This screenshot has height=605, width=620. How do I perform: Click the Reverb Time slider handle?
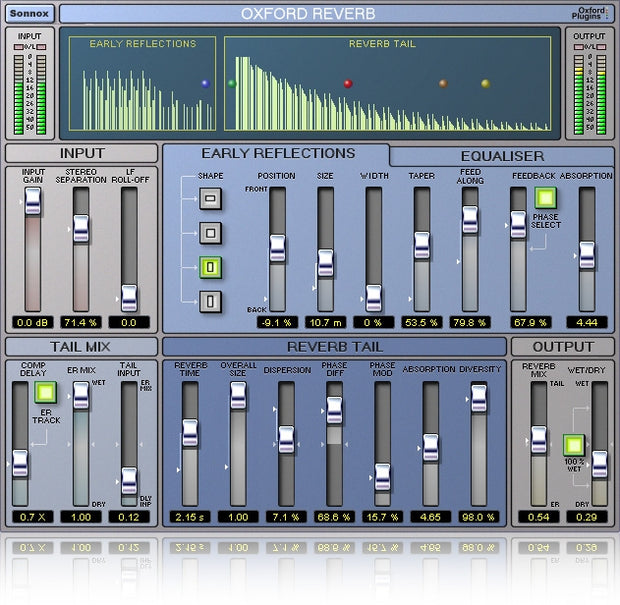coord(190,433)
